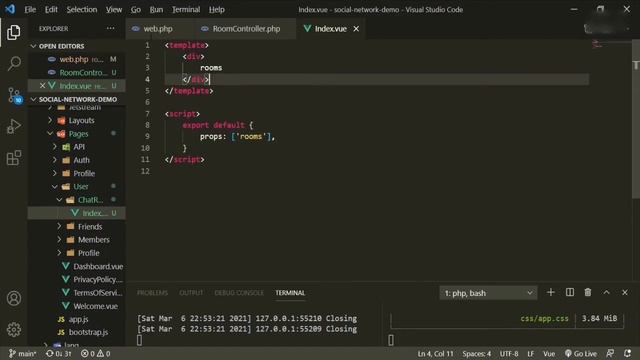Show errors and warnings count
The image size is (640, 360).
click(96, 353)
